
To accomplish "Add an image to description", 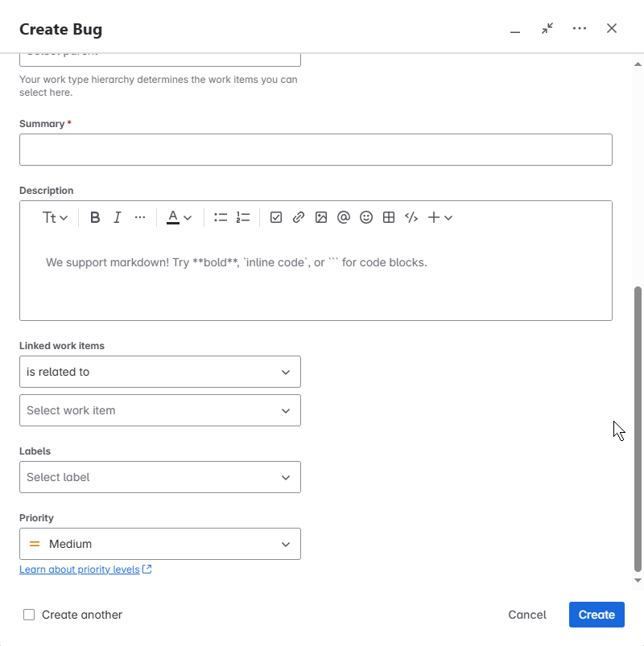I will (x=321, y=217).
